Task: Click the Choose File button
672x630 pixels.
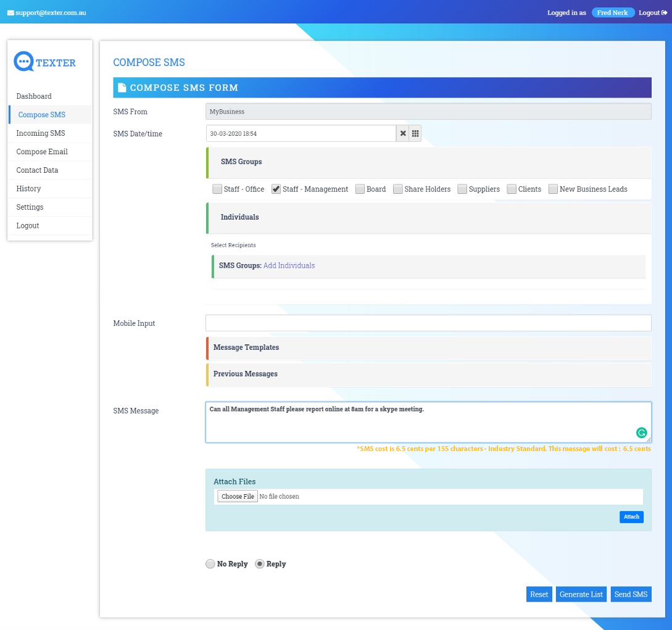Action: [238, 496]
